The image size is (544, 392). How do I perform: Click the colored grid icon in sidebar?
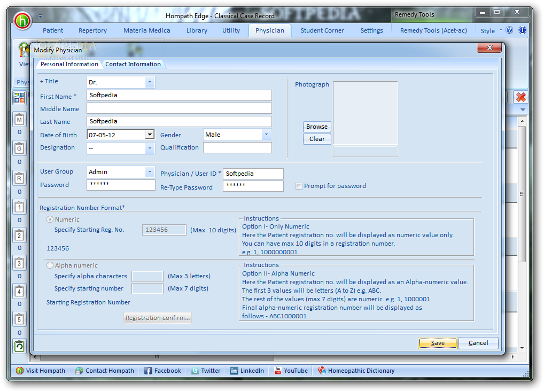19,98
